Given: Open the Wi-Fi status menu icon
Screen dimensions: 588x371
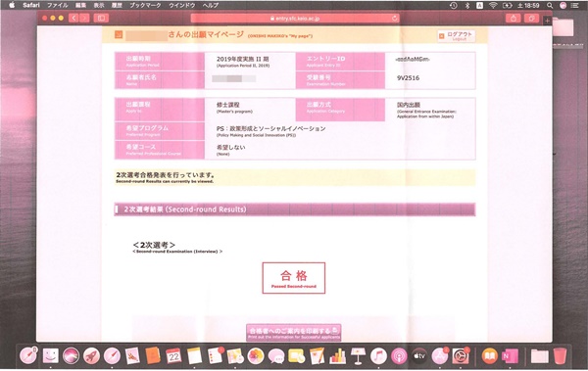Looking at the screenshot, I should tap(493, 5).
